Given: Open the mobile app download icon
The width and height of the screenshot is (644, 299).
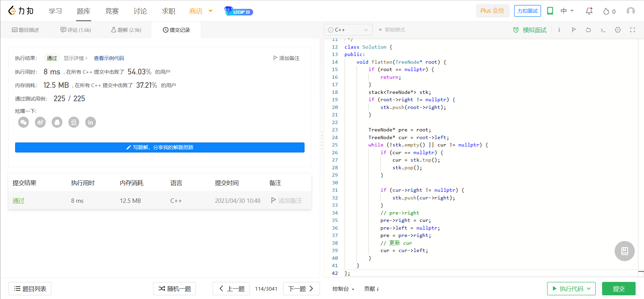Looking at the screenshot, I should tap(550, 11).
